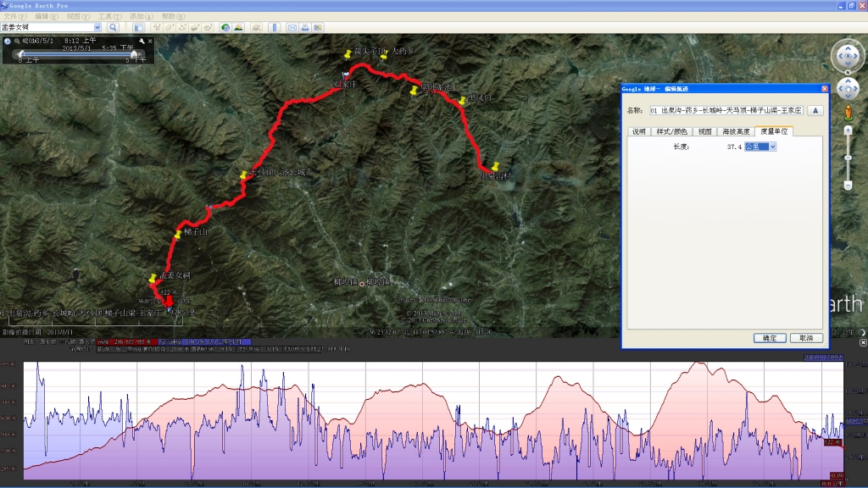Image resolution: width=868 pixels, height=488 pixels.
Task: Toggle sunlight across landscape icon
Action: click(x=238, y=27)
